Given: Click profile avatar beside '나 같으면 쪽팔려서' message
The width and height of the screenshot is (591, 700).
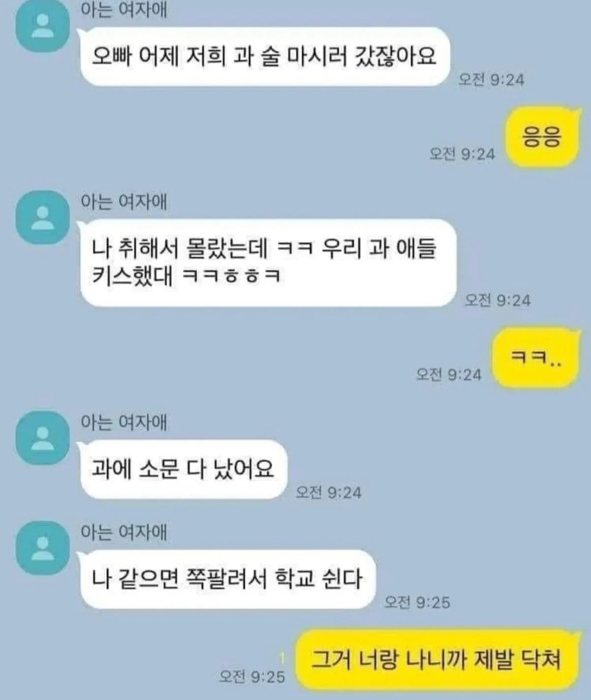Looking at the screenshot, I should (x=43, y=548).
